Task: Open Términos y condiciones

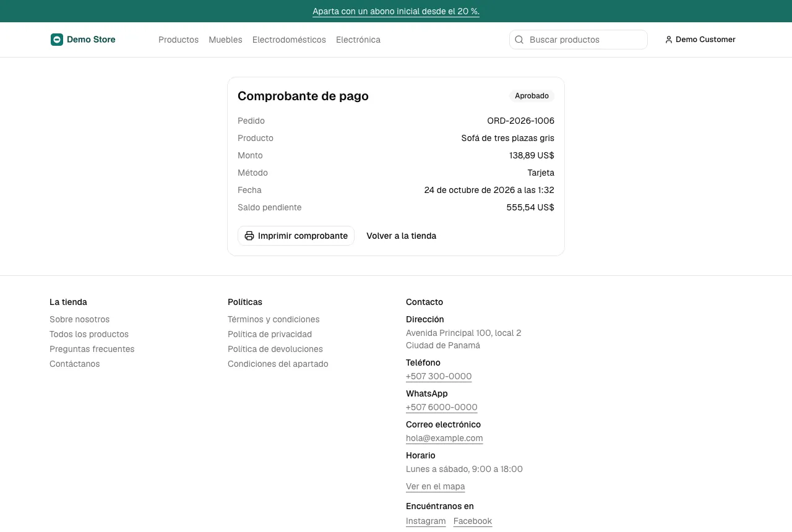Action: pyautogui.click(x=273, y=319)
